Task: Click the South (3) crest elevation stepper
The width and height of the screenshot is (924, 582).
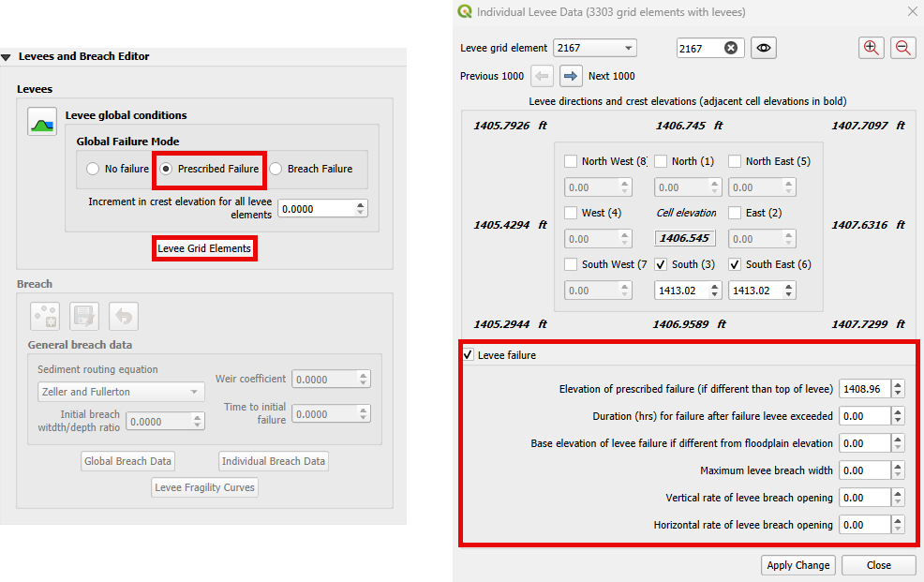Action: (715, 291)
